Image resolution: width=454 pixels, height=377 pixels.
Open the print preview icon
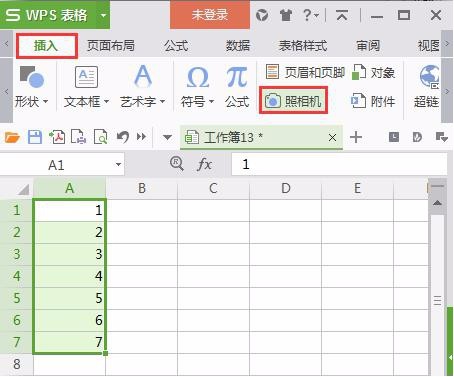[101, 137]
